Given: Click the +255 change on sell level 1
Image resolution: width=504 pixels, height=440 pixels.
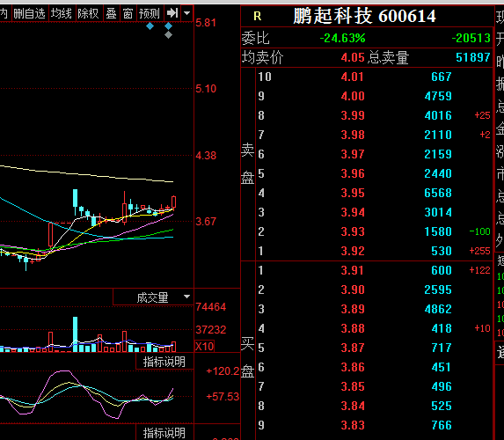Looking at the screenshot, I should click(x=479, y=251).
